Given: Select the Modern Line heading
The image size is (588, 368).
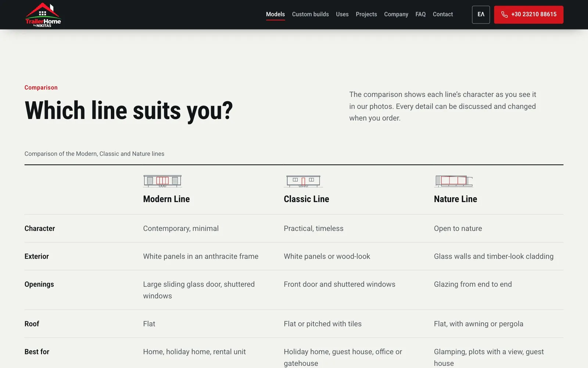Looking at the screenshot, I should click(x=166, y=199).
